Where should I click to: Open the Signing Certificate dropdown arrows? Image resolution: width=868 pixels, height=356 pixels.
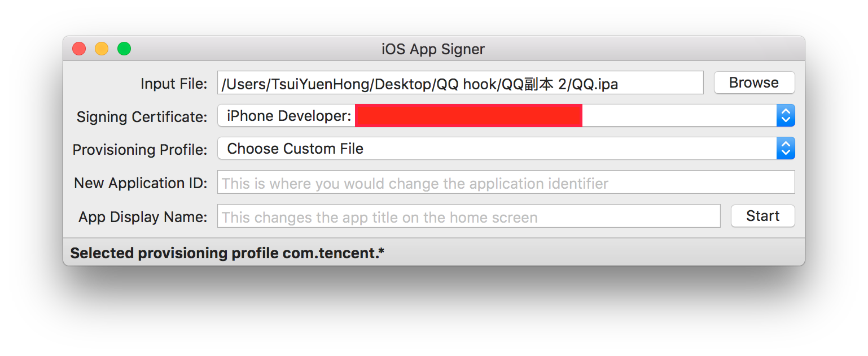pyautogui.click(x=786, y=116)
